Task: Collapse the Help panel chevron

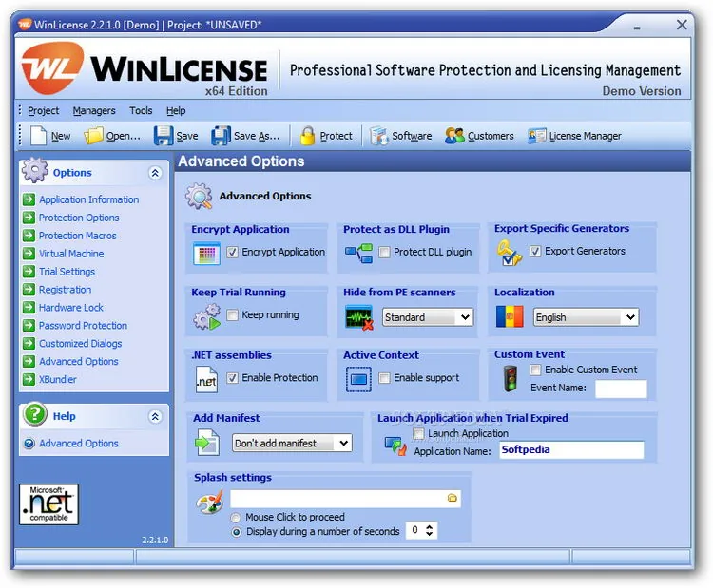Action: pyautogui.click(x=155, y=416)
